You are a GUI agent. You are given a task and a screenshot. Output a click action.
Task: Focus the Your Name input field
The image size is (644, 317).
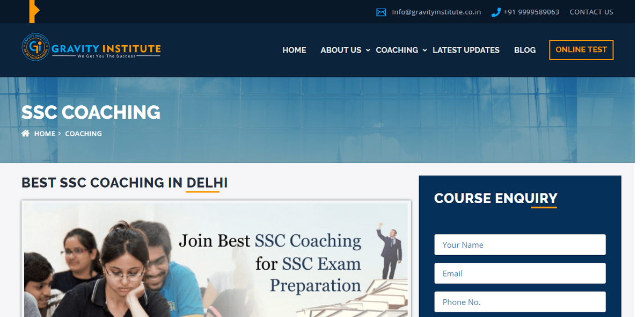coord(520,244)
